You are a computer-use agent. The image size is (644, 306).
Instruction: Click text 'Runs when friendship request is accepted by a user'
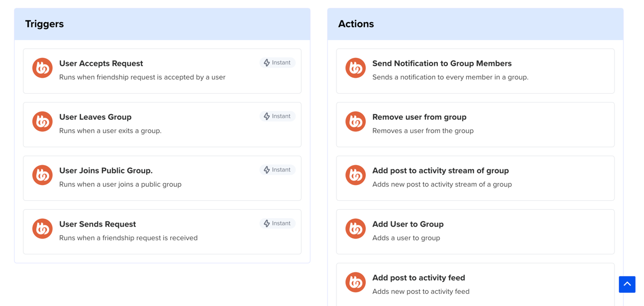[142, 77]
